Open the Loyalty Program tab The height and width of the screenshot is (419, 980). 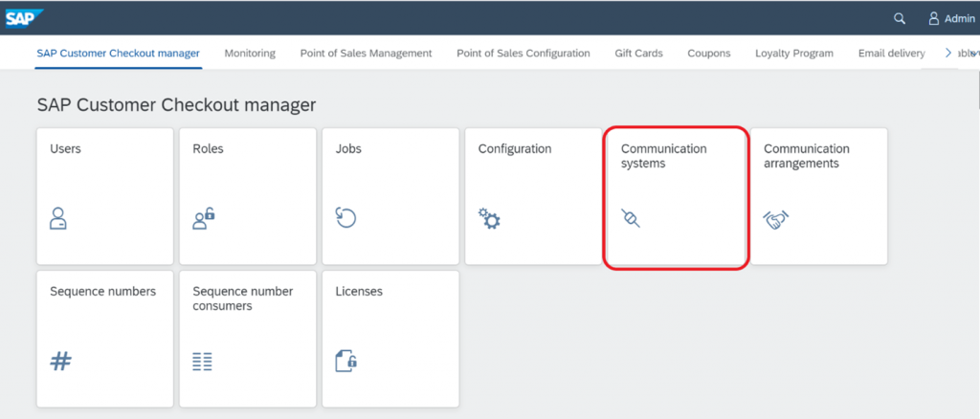[793, 53]
